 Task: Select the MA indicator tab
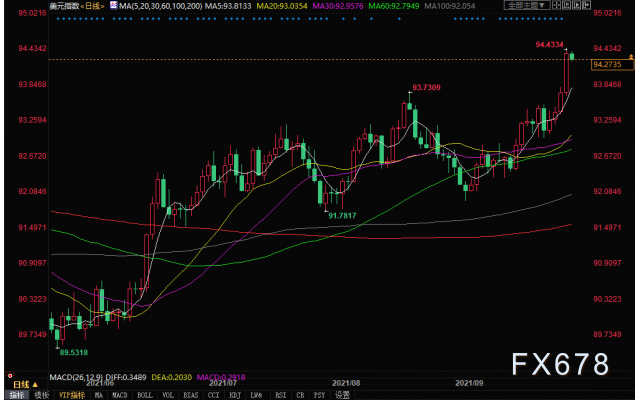(99, 395)
